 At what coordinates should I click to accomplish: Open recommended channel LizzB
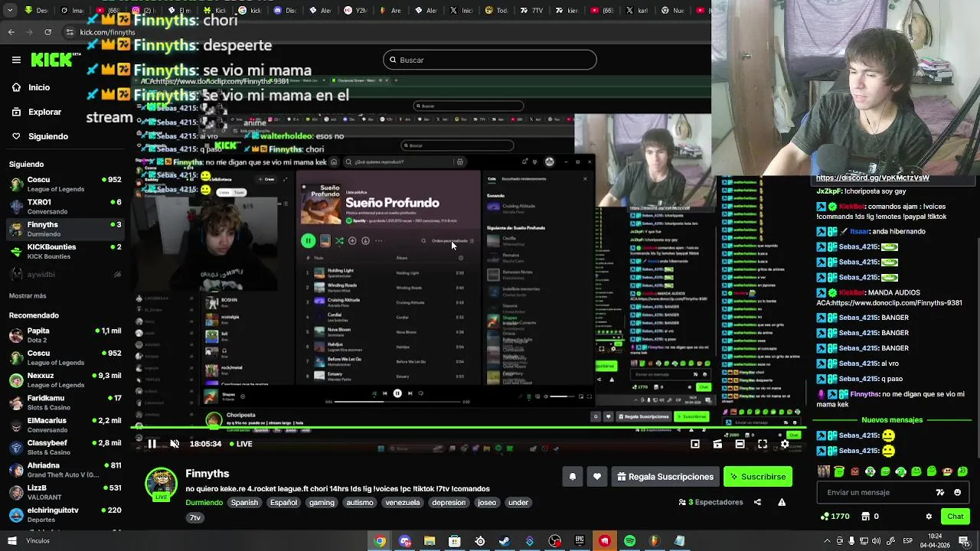click(x=65, y=492)
